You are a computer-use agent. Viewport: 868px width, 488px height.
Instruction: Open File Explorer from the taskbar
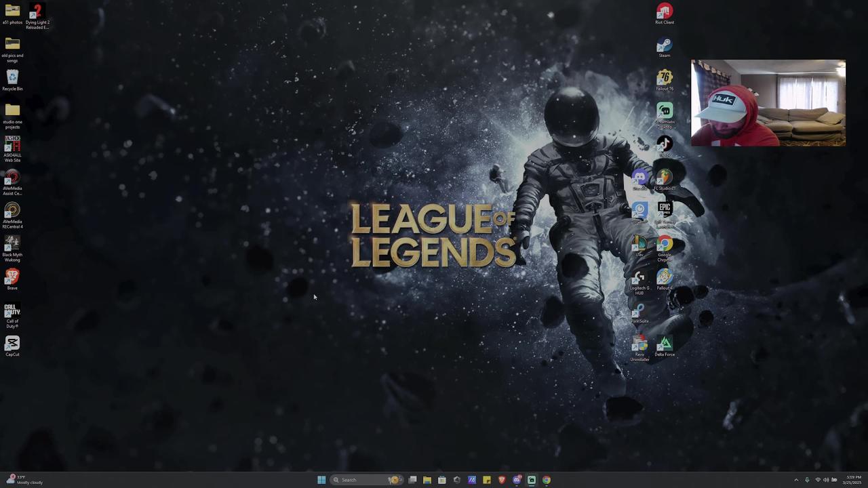(427, 480)
